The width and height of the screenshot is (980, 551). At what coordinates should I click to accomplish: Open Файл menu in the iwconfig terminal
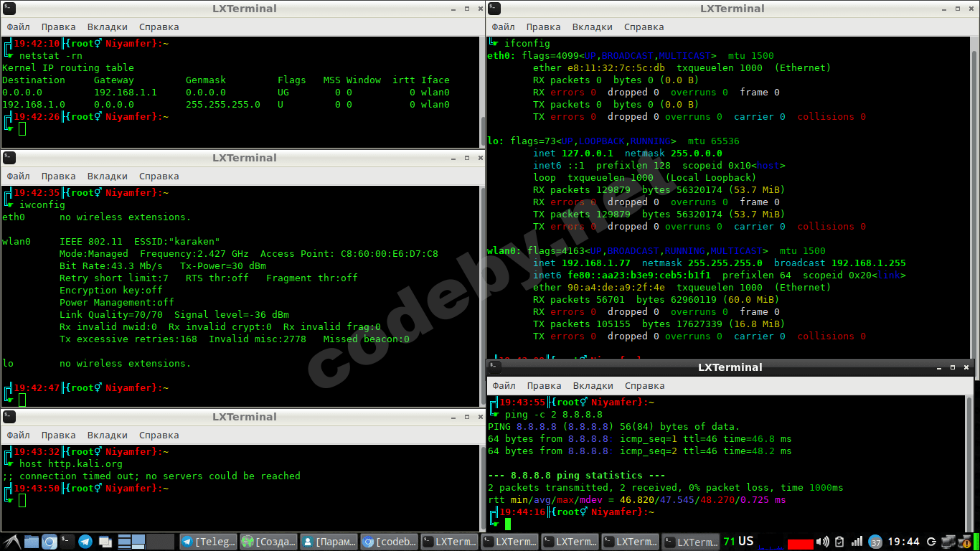(x=18, y=176)
